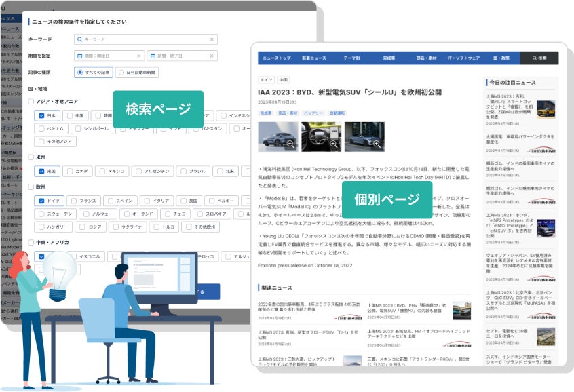Image resolution: width=574 pixels, height=392 pixels.
Task: Check the 中国 checkbox in the search form
Action: (x=70, y=115)
